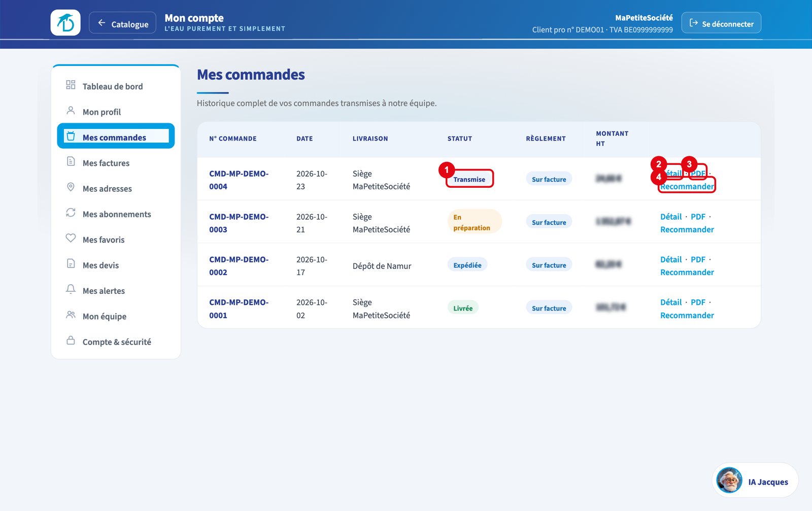Open Mes factures document icon

(x=71, y=161)
